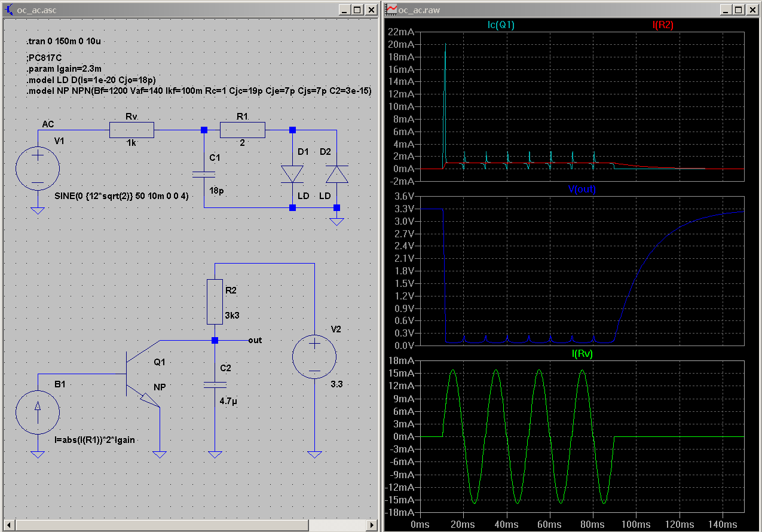Click the oc_ac.asc window system icon
The height and width of the screenshot is (532, 762).
pos(9,10)
